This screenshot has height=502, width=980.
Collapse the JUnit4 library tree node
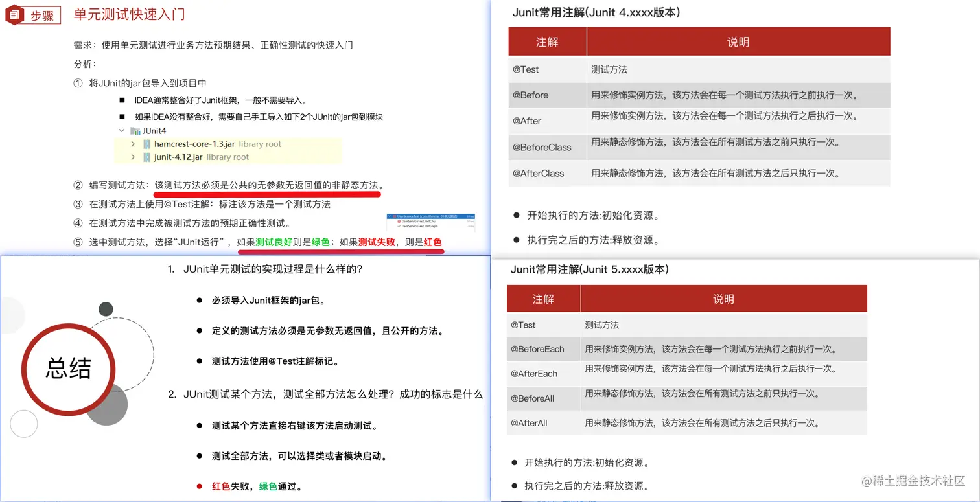[x=121, y=131]
